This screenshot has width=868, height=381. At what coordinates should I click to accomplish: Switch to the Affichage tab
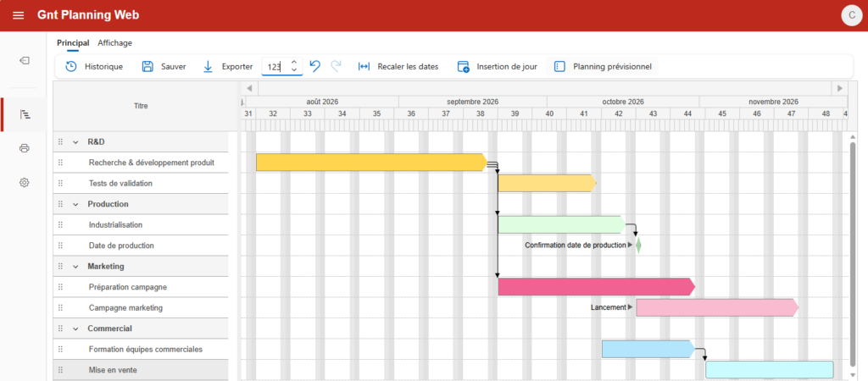click(x=115, y=42)
